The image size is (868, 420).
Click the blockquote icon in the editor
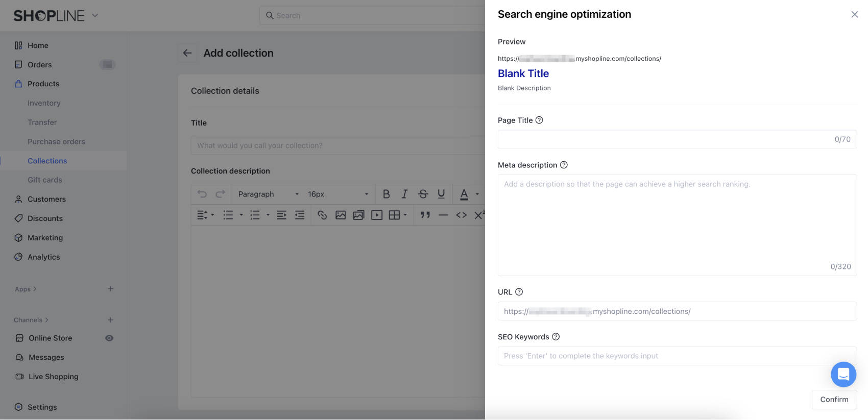tap(425, 215)
